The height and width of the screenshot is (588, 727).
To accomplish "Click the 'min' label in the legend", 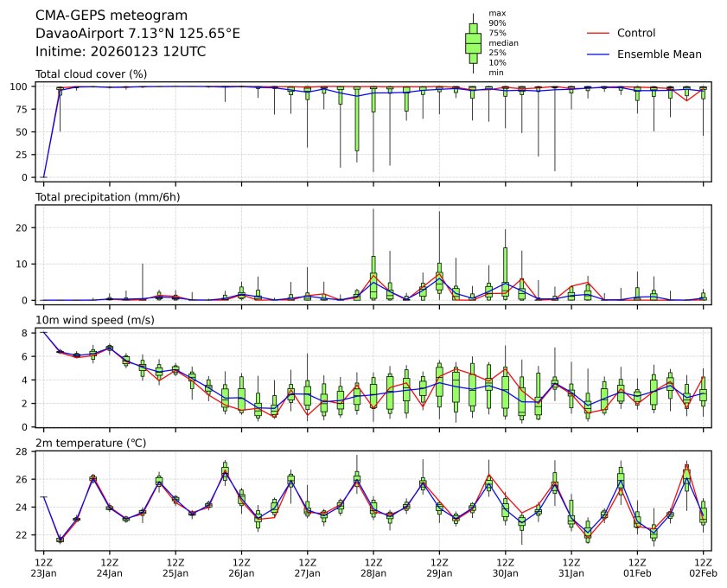I will (x=496, y=73).
